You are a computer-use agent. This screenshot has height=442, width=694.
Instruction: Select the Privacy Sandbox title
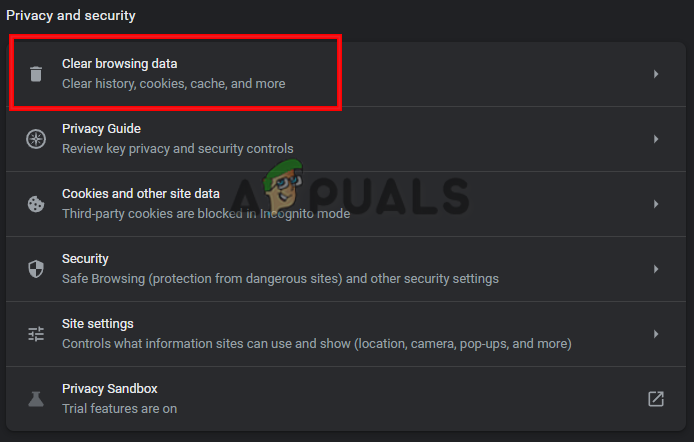(109, 389)
